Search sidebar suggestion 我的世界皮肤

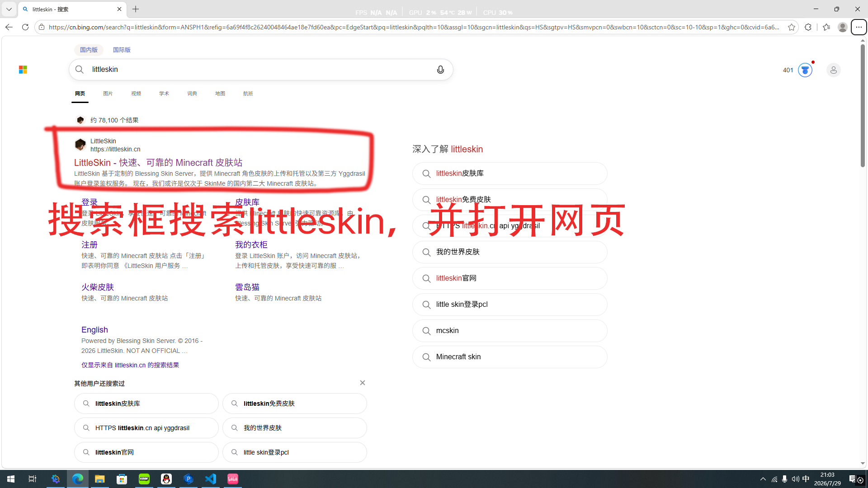coord(509,252)
